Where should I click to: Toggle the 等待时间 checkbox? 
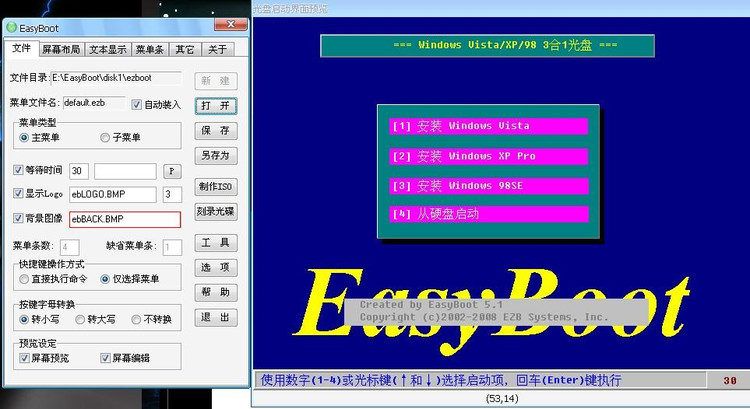pyautogui.click(x=18, y=170)
